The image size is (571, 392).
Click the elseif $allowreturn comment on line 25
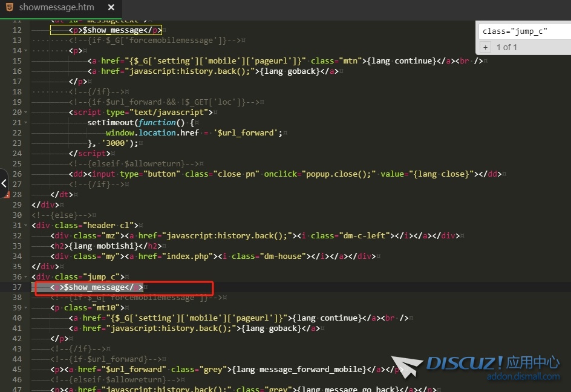(134, 164)
